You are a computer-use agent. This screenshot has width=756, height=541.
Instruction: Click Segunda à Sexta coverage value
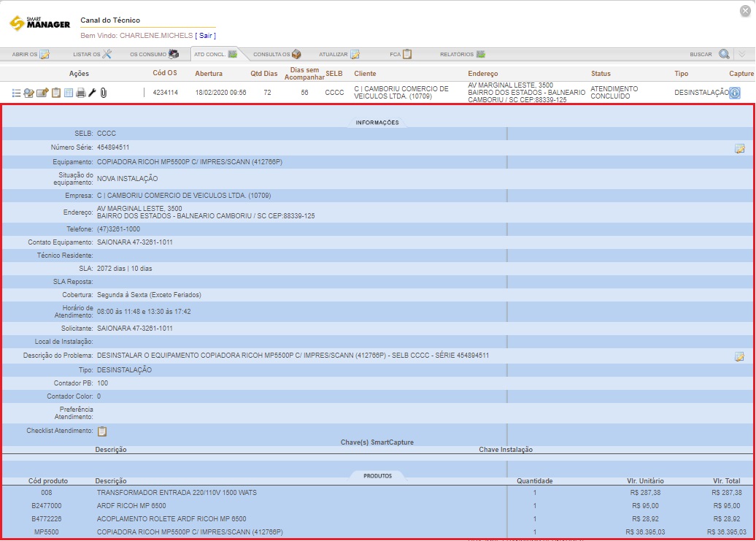click(x=149, y=295)
